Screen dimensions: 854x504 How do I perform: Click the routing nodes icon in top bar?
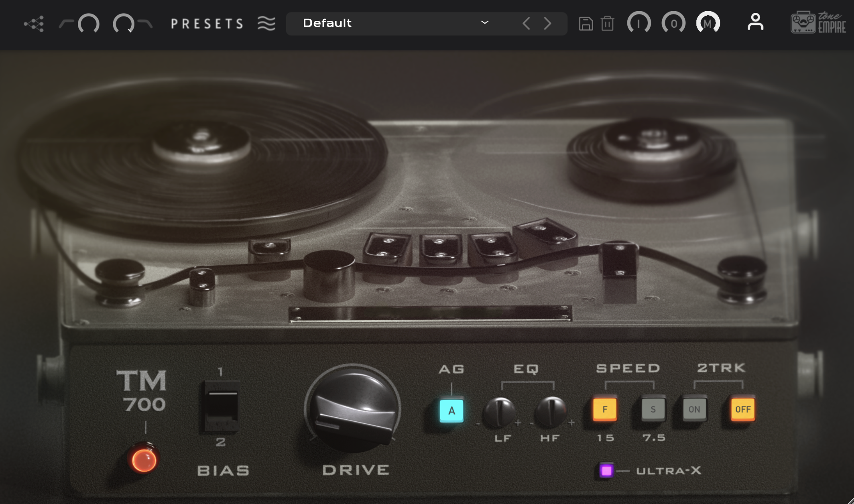pos(34,24)
